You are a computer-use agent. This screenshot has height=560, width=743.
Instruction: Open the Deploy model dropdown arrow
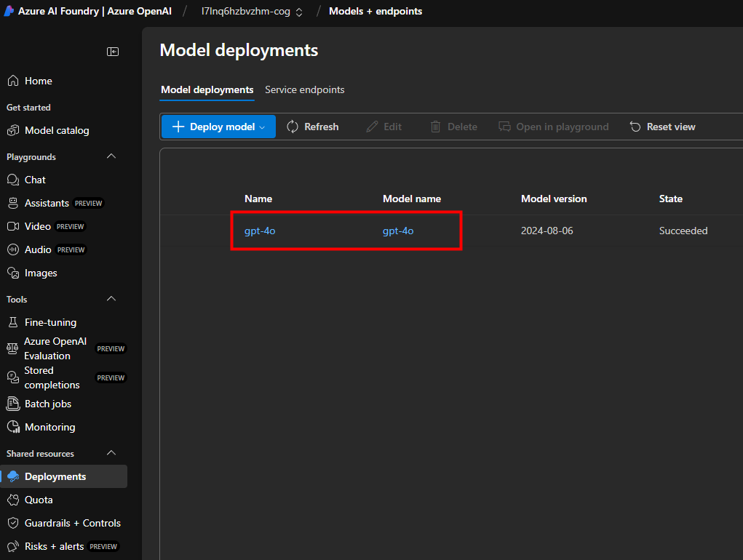(x=262, y=127)
